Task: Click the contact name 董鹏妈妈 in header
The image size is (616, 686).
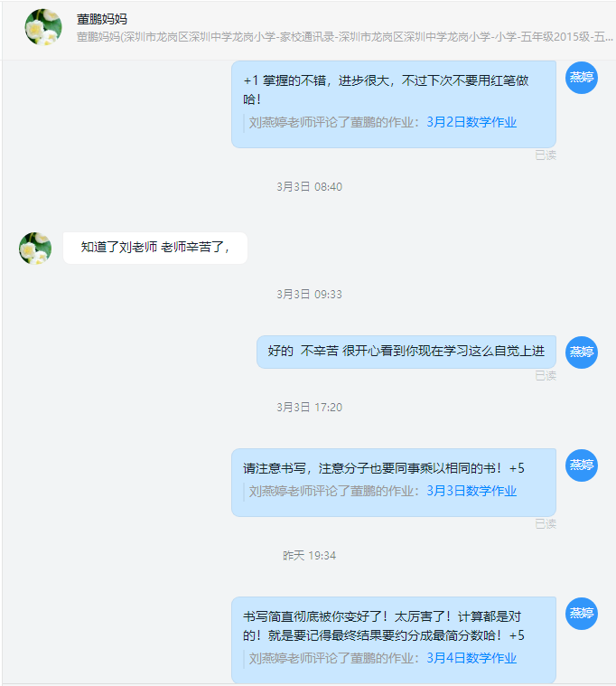Action: coord(102,19)
